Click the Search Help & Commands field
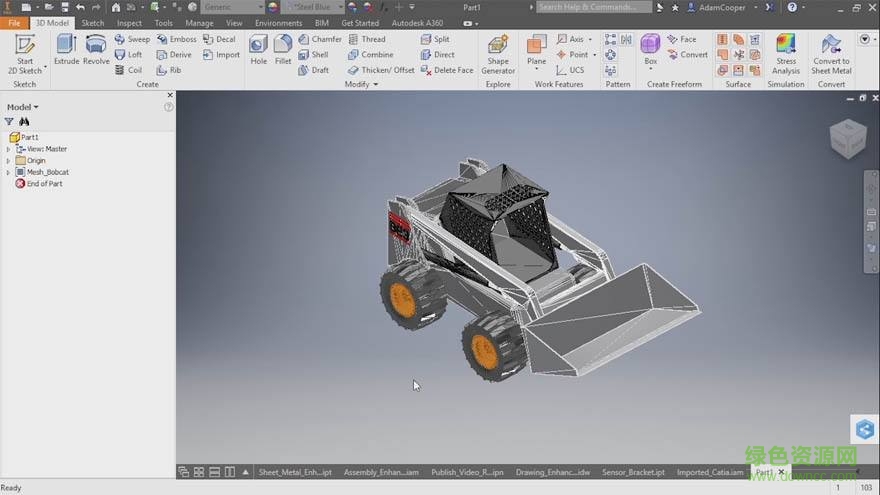The image size is (880, 495). (594, 7)
